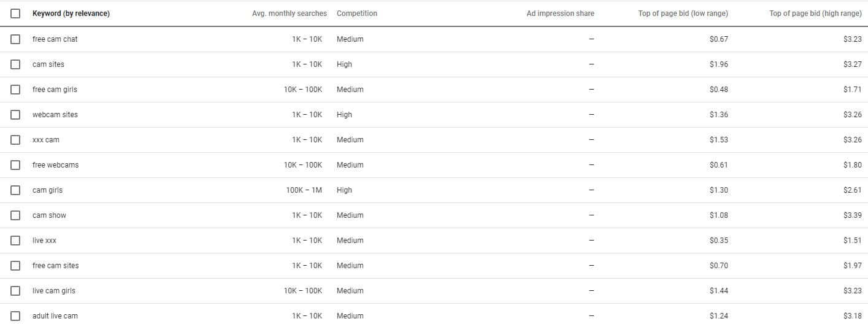Select the live cam girls keyword text
This screenshot has width=868, height=324.
tap(54, 291)
